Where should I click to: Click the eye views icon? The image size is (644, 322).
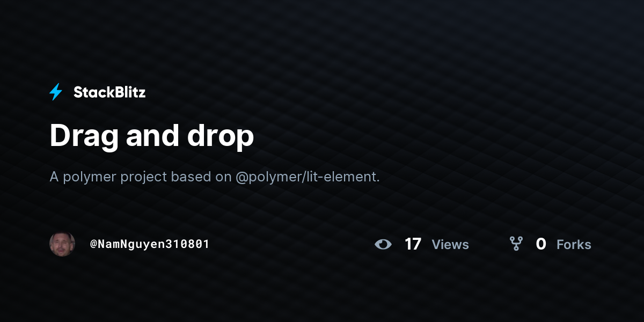tap(383, 244)
